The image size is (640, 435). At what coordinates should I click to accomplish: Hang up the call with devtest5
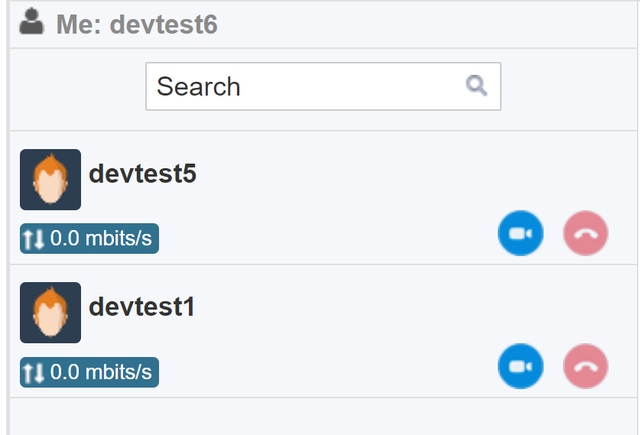pos(586,234)
